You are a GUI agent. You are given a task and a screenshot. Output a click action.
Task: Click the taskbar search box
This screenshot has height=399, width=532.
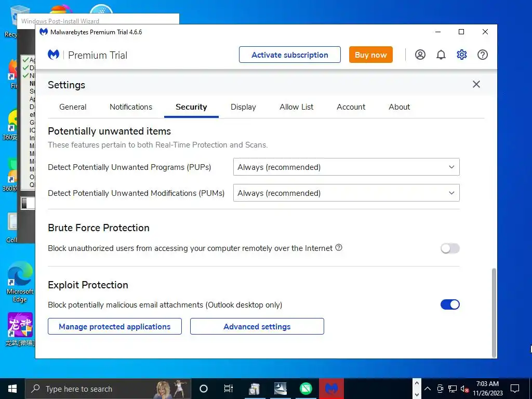click(x=108, y=389)
